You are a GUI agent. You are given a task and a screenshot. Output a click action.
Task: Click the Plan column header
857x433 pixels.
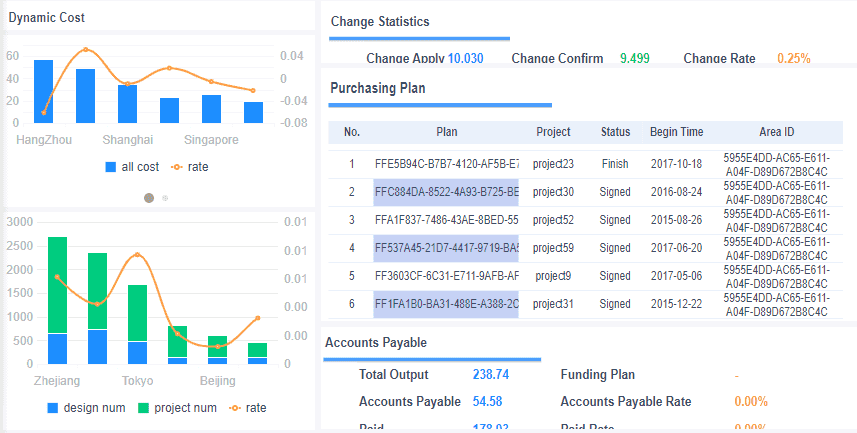click(447, 132)
